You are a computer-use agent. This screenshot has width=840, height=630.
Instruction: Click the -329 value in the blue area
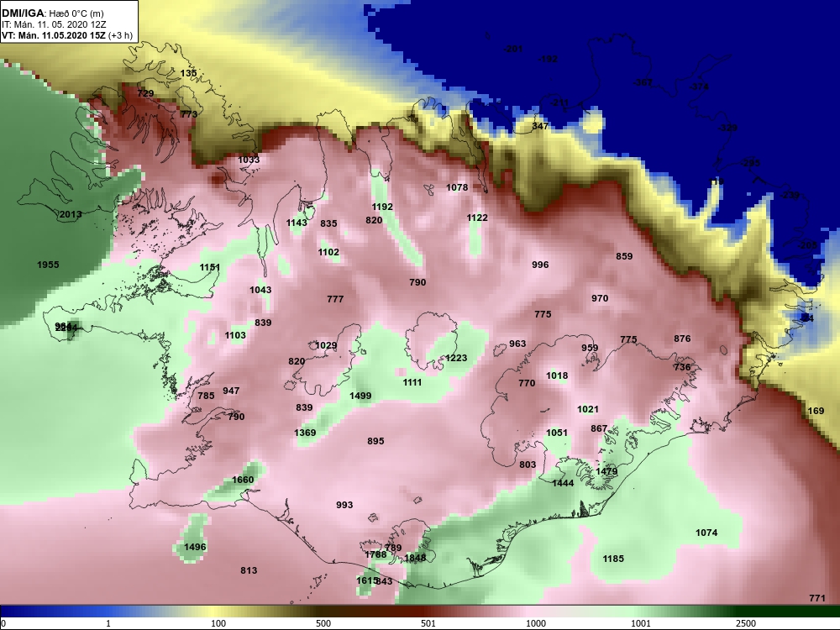(x=727, y=128)
